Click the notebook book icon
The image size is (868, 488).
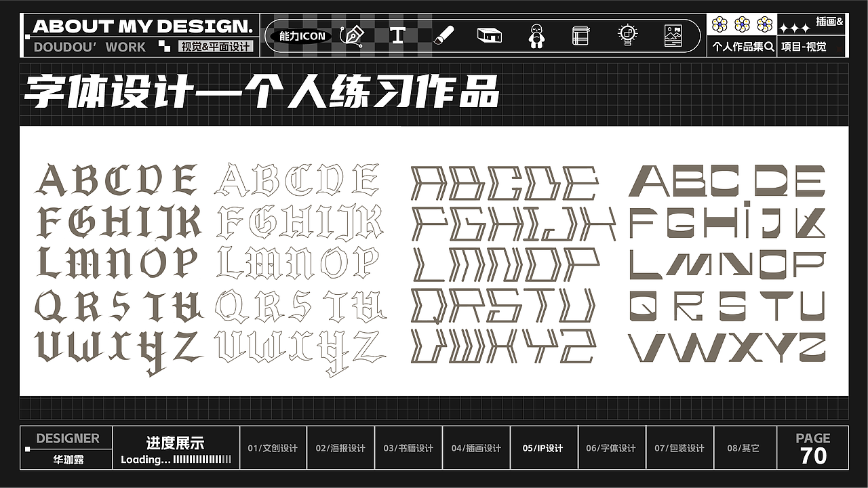point(580,35)
